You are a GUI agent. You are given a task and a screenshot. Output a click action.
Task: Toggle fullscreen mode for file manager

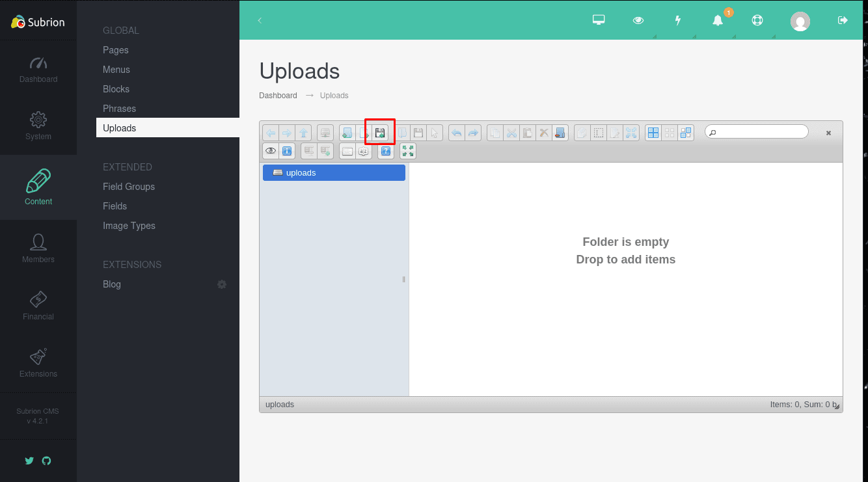point(408,151)
